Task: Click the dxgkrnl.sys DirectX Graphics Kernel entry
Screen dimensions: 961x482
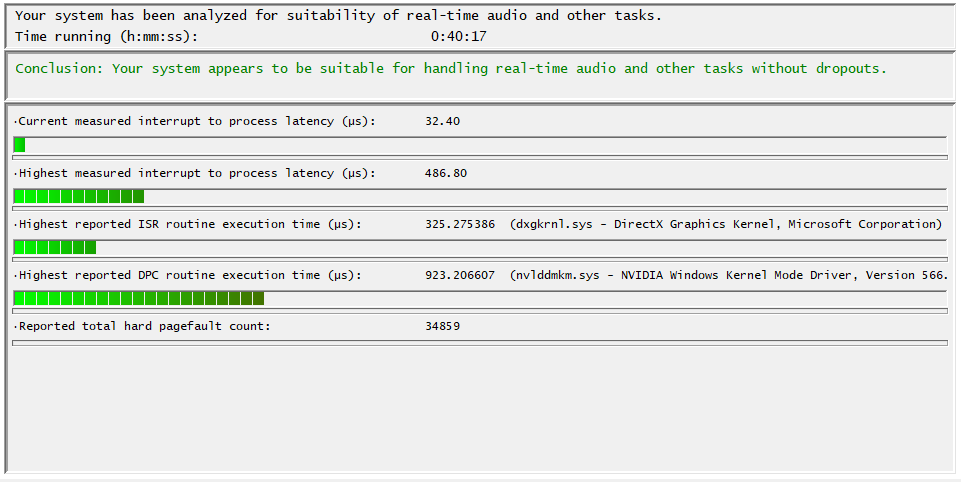Action: coord(725,224)
